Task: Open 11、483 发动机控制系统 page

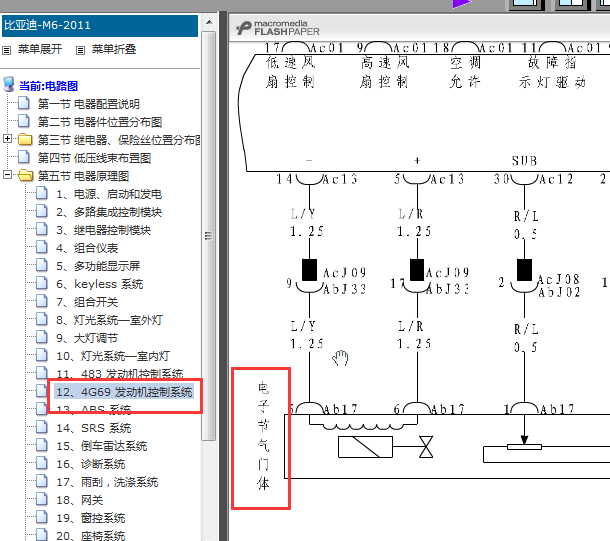Action: [120, 374]
